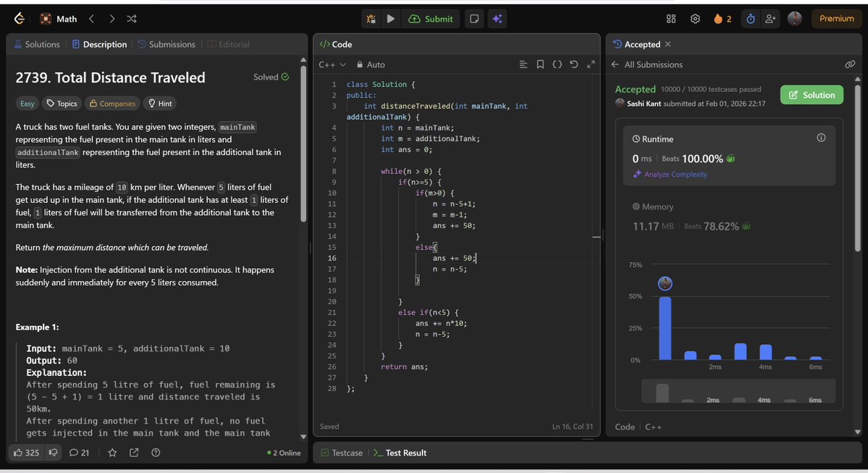This screenshot has height=473, width=868.
Task: Click the format code lines icon
Action: coord(523,64)
